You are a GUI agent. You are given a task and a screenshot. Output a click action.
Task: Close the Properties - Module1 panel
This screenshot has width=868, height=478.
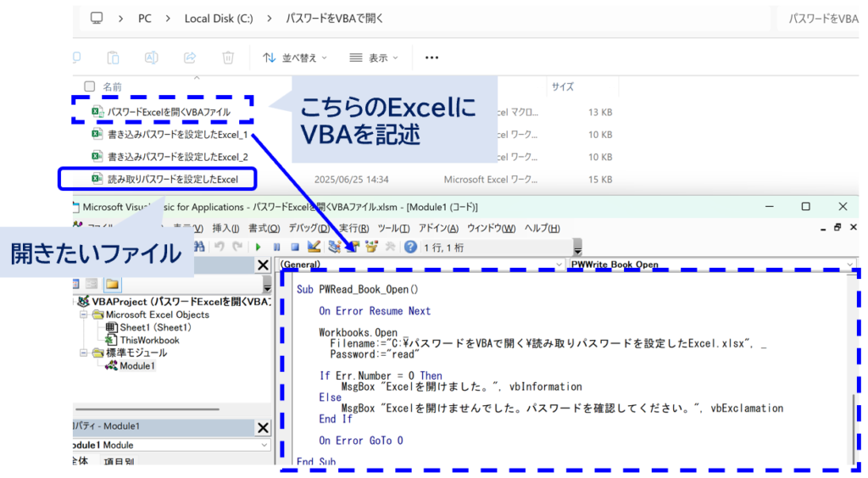pyautogui.click(x=263, y=427)
